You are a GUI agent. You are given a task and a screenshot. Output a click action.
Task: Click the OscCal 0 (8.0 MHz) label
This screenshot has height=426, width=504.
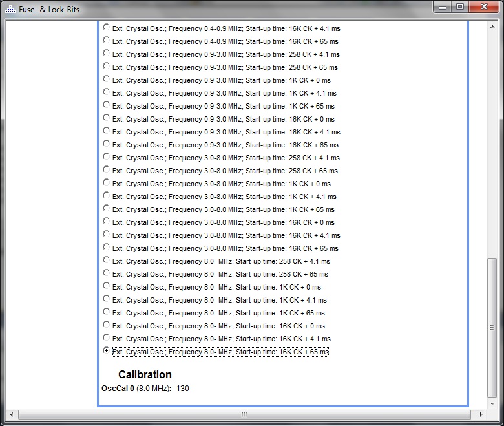pyautogui.click(x=136, y=389)
